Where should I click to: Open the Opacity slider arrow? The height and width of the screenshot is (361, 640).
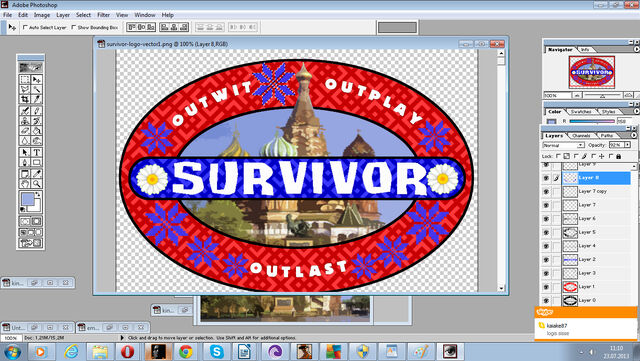627,145
